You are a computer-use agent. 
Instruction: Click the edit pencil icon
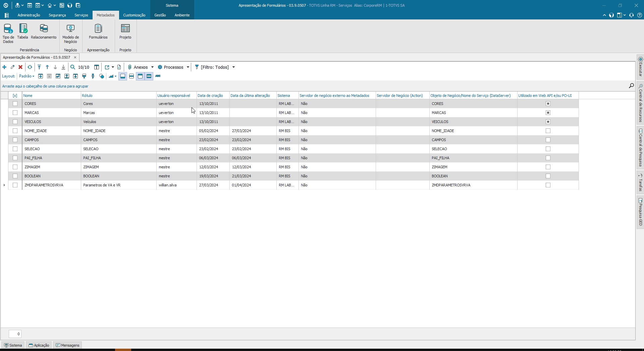(12, 67)
